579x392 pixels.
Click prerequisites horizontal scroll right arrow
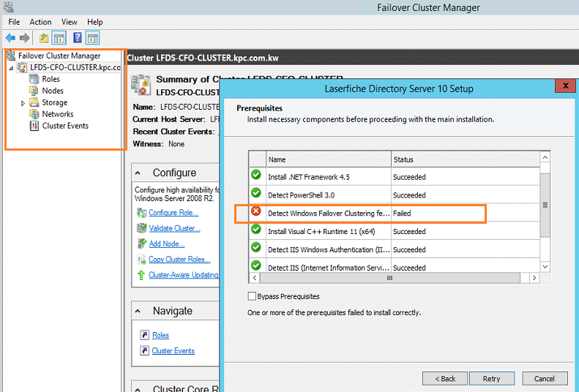coord(534,278)
